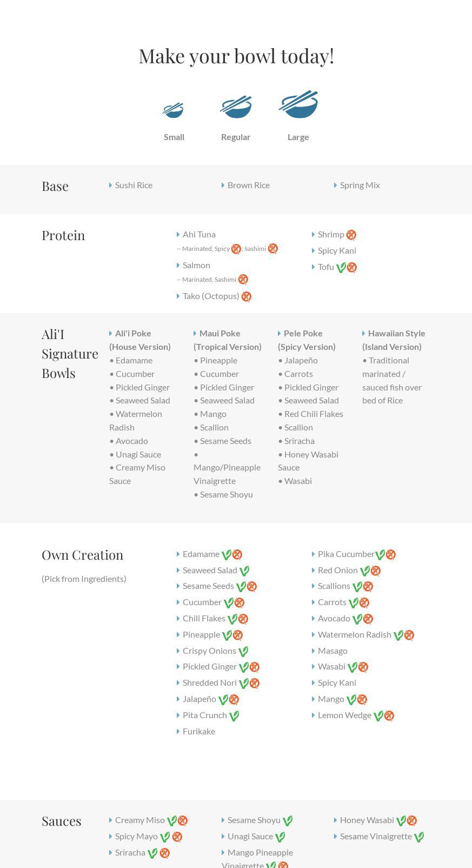Click the green icon next to Unagi Sauce
The width and height of the screenshot is (472, 868).
pos(280,837)
